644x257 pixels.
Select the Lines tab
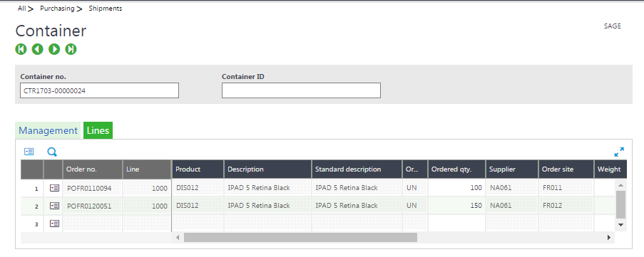pyautogui.click(x=98, y=130)
